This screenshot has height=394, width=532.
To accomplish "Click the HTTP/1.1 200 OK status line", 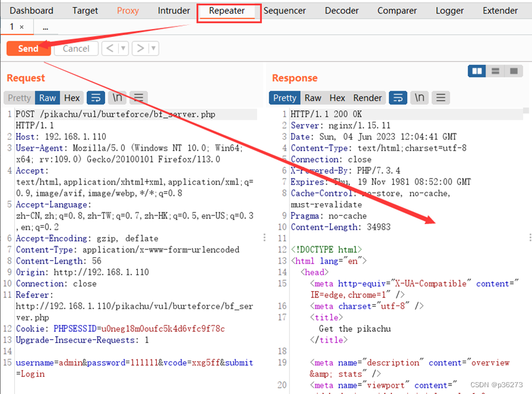I will pyautogui.click(x=326, y=114).
